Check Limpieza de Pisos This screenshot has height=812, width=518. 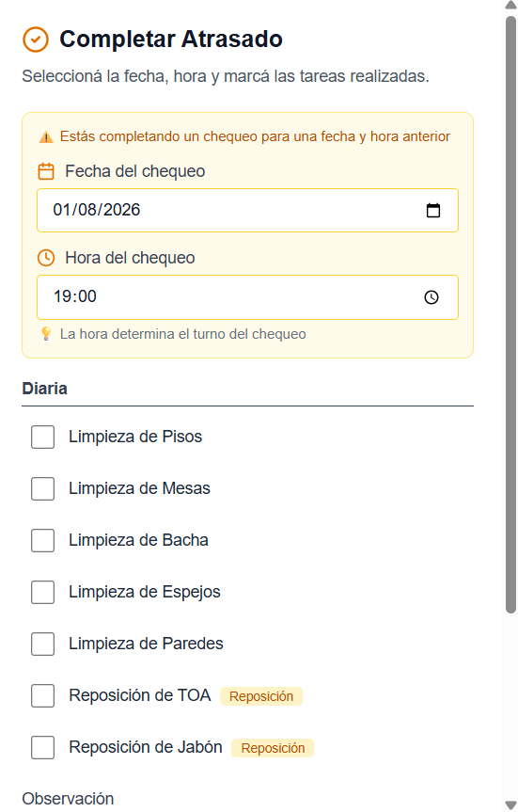(x=43, y=438)
